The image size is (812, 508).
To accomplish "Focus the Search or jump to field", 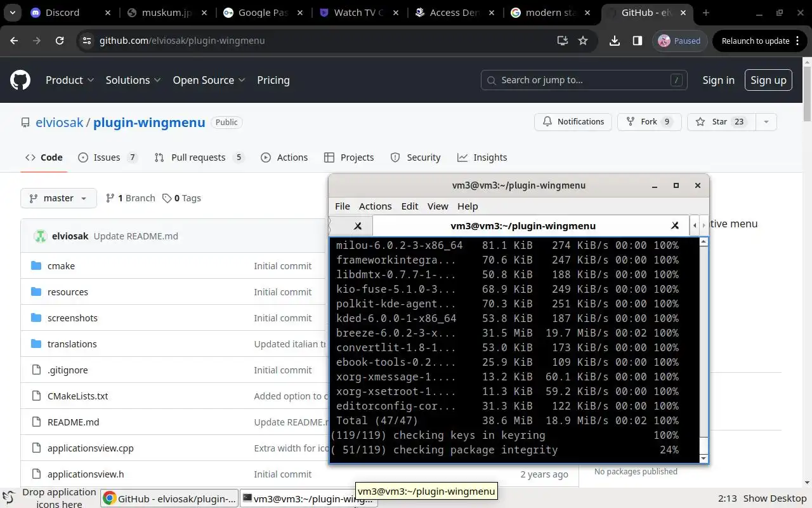I will tap(584, 80).
